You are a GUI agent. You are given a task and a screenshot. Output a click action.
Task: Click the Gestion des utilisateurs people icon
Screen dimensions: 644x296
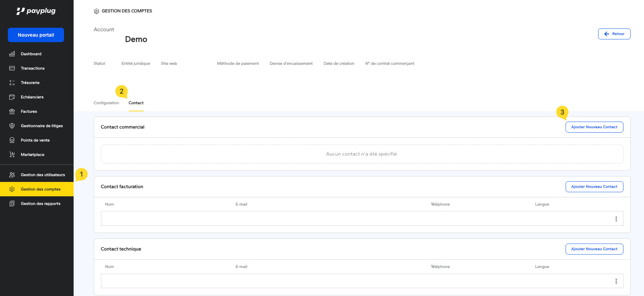(x=12, y=175)
